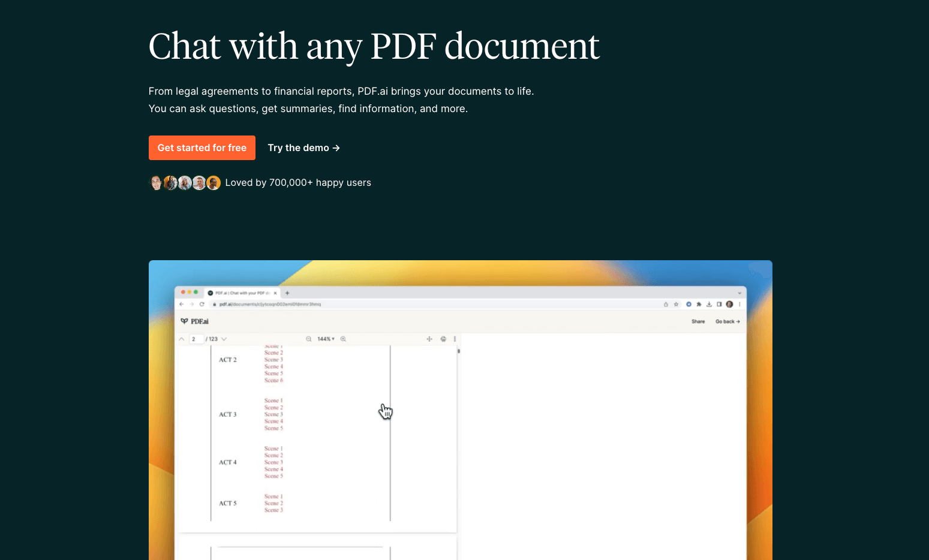Click the move/pan icon in PDF toolbar
Viewport: 929px width, 560px height.
(429, 339)
